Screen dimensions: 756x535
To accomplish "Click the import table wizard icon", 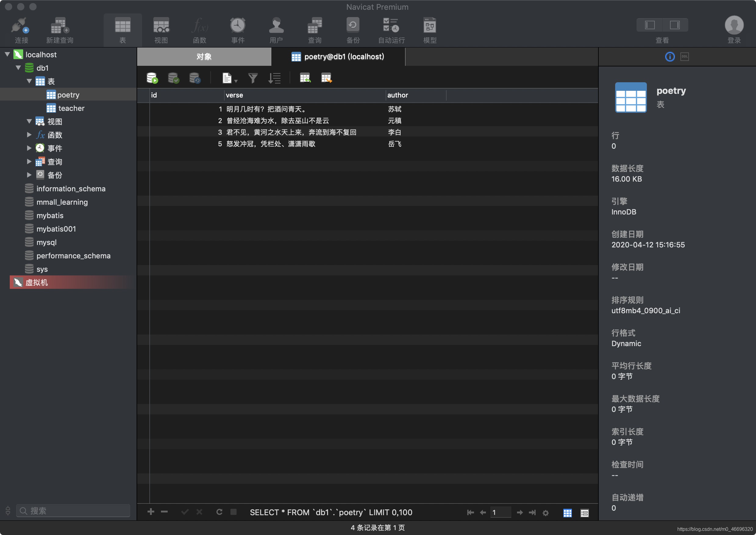I will pos(305,78).
